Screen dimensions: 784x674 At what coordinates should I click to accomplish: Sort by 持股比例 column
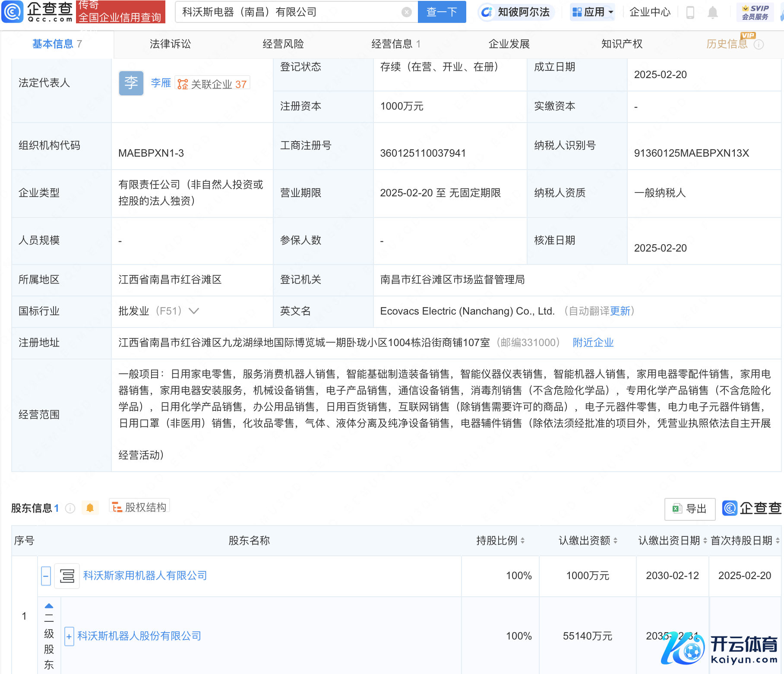(x=500, y=541)
